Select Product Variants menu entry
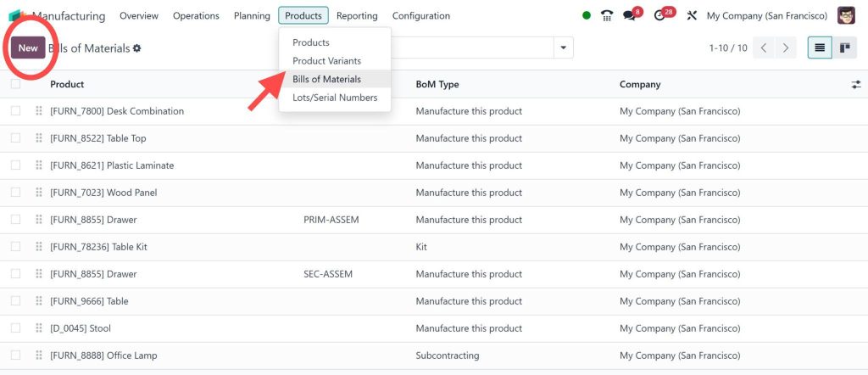The image size is (868, 375). [x=335, y=61]
